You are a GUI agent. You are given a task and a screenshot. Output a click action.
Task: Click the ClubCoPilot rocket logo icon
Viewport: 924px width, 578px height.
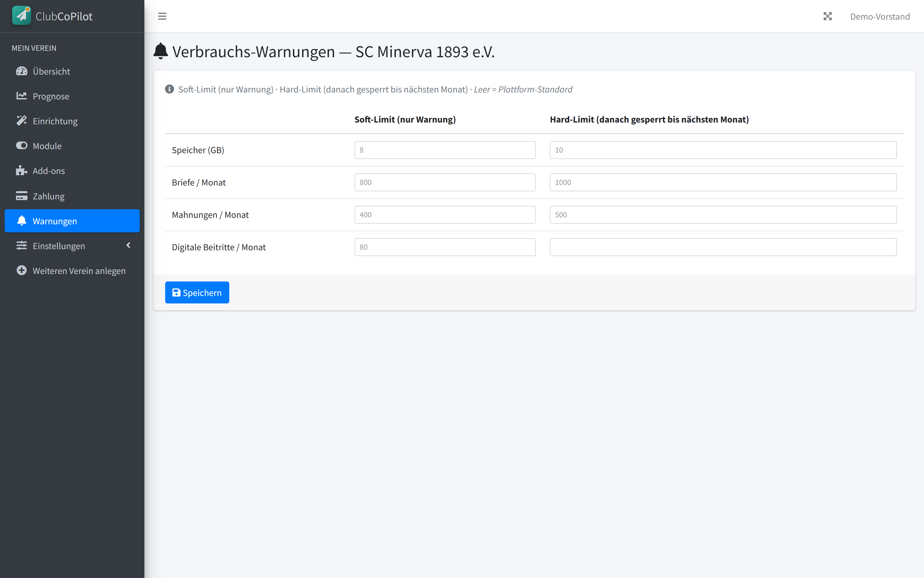[x=22, y=15]
